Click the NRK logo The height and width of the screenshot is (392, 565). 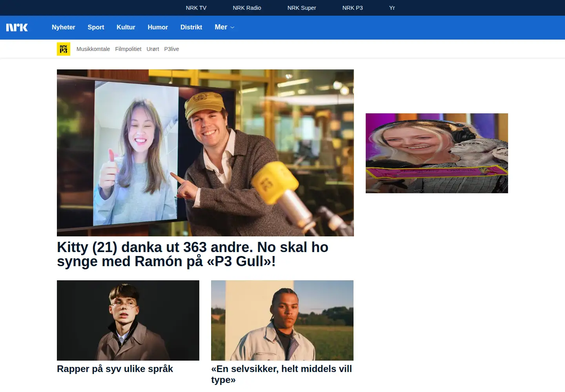17,27
